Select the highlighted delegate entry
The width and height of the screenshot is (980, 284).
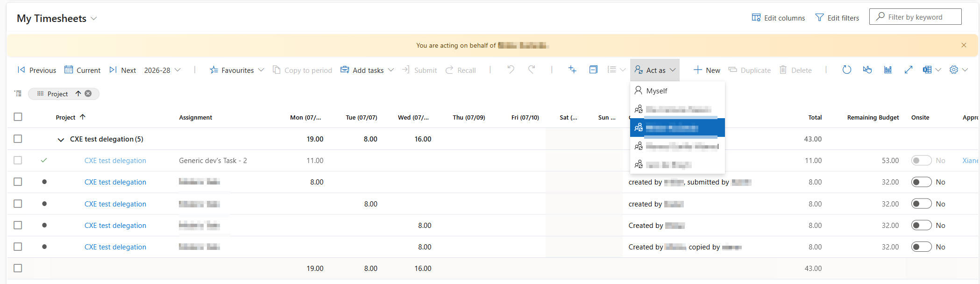[x=677, y=128]
